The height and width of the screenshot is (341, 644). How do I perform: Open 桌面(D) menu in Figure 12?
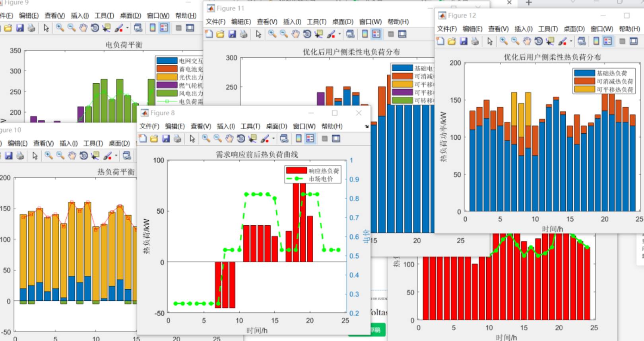[x=574, y=29]
